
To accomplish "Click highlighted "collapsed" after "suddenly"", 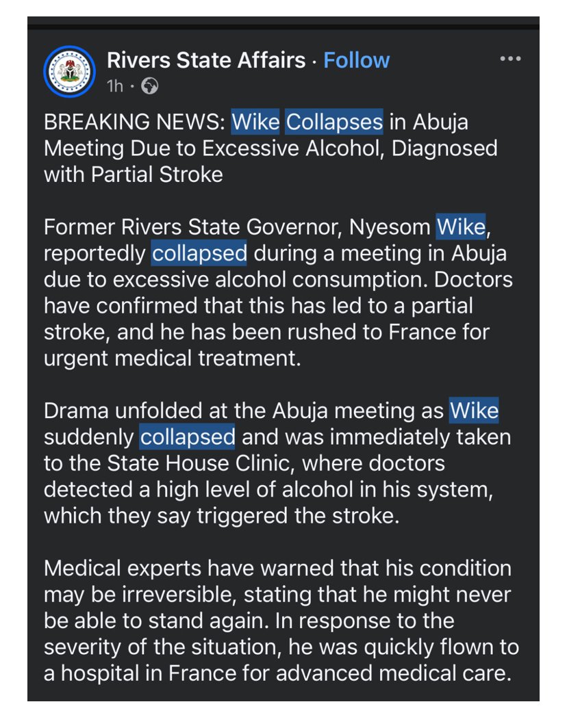I will click(x=188, y=437).
